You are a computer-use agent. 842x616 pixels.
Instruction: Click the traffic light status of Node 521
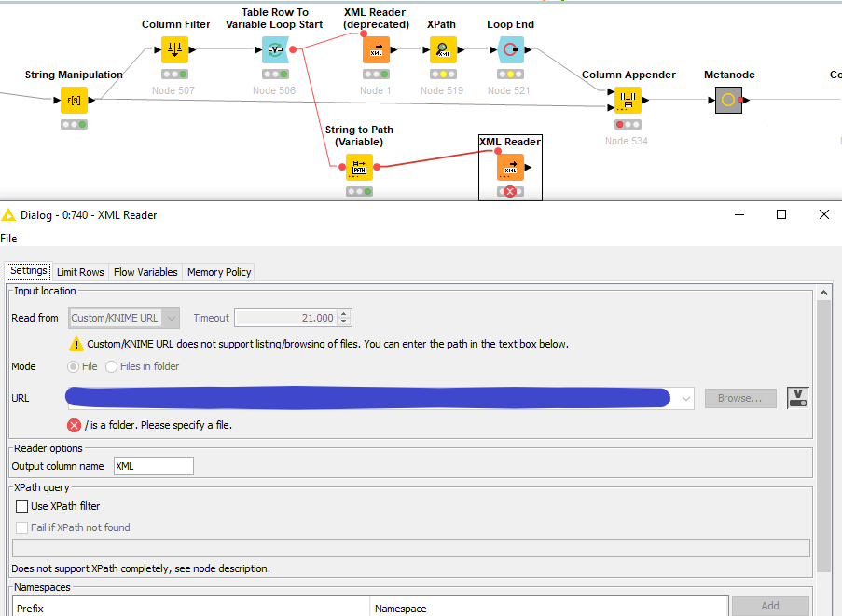(x=510, y=74)
